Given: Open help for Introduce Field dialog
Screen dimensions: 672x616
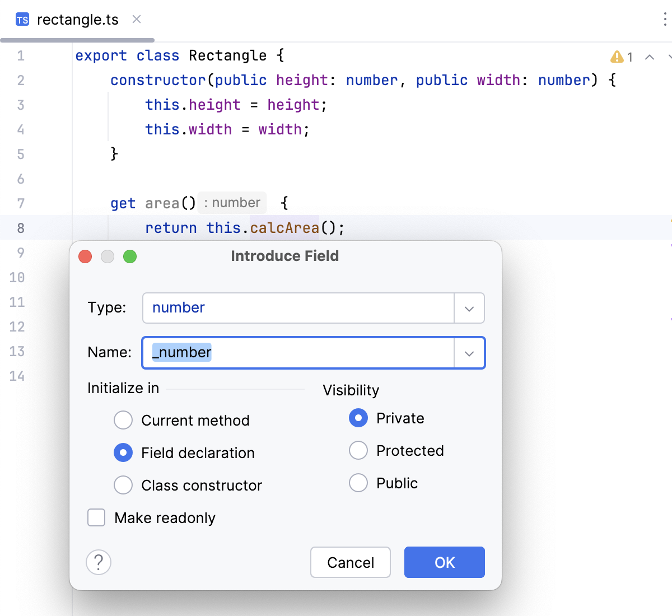Looking at the screenshot, I should pyautogui.click(x=99, y=562).
